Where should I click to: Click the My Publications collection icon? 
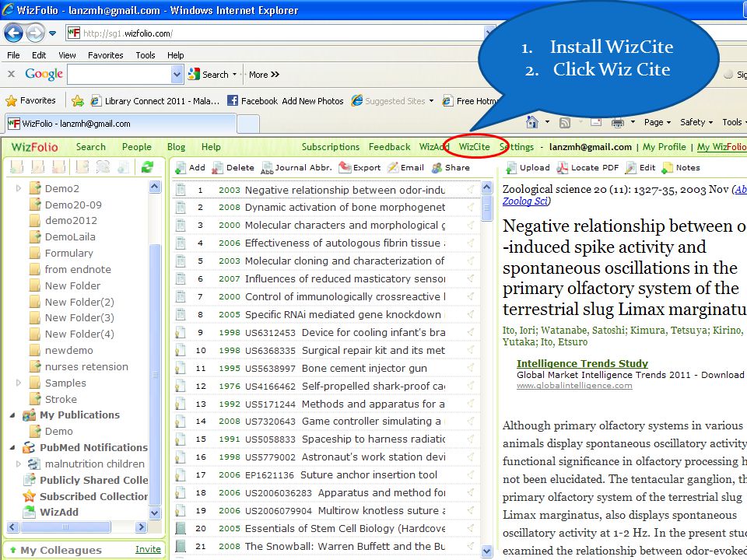coord(29,415)
